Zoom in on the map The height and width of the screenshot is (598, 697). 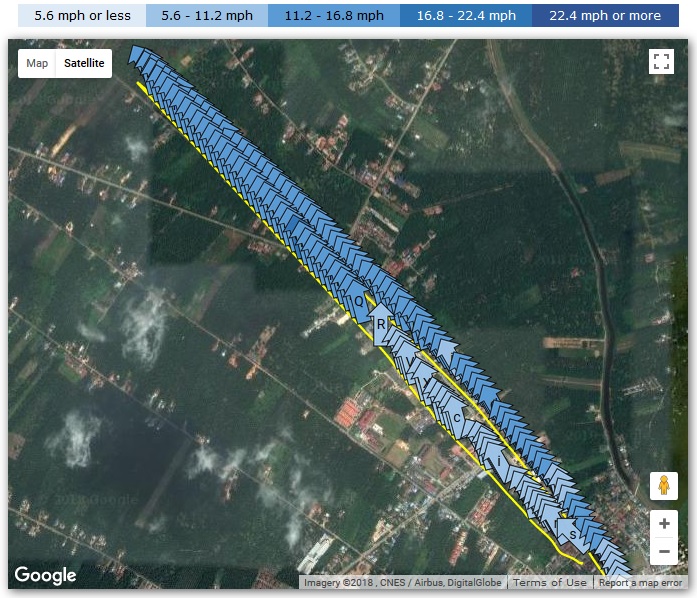click(x=663, y=523)
